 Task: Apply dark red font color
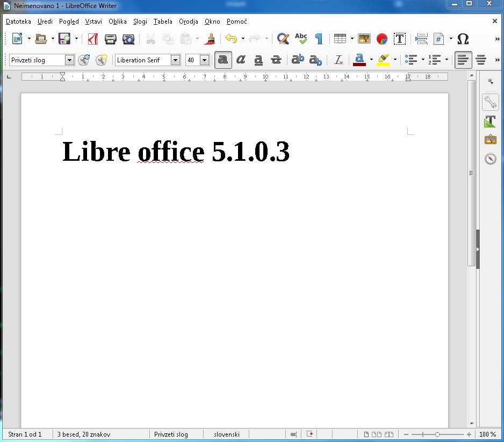click(x=359, y=60)
